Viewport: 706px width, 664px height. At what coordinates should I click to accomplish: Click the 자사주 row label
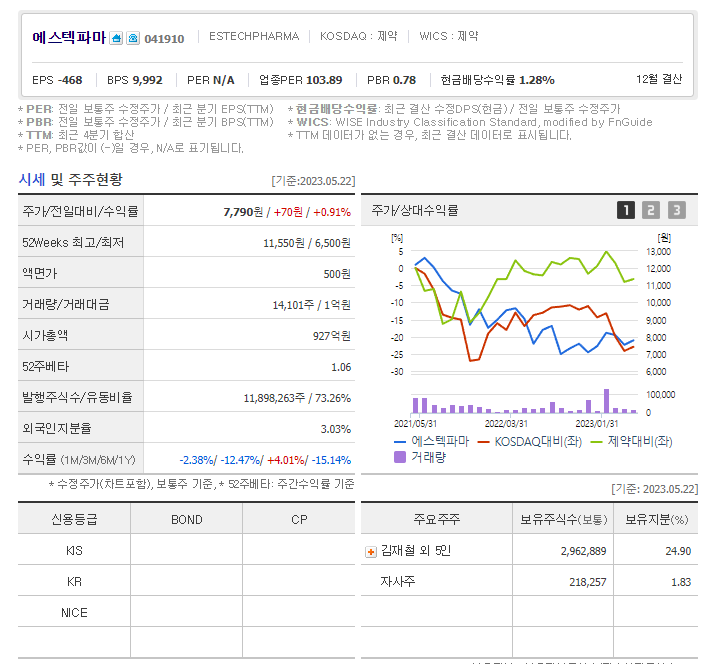398,582
